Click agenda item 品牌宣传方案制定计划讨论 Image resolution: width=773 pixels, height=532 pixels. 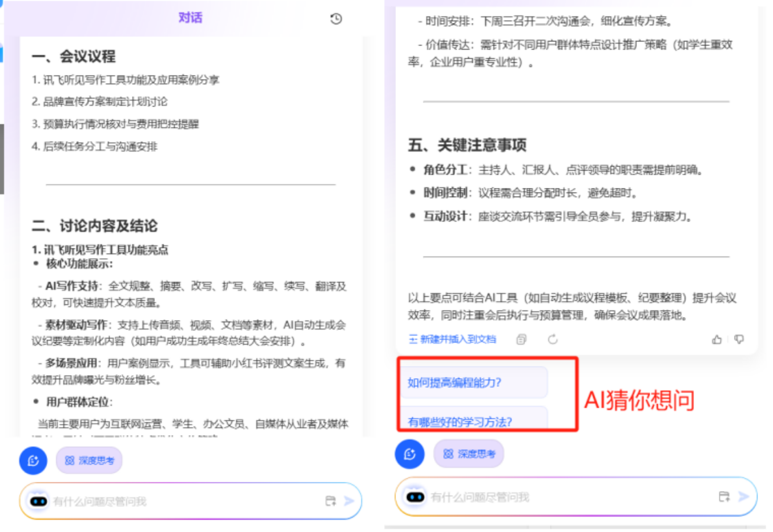(99, 101)
